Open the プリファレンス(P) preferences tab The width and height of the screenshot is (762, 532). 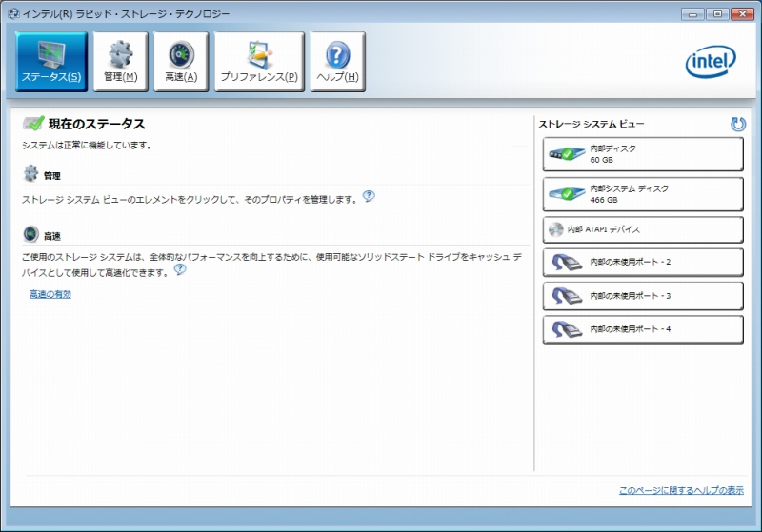pyautogui.click(x=259, y=62)
